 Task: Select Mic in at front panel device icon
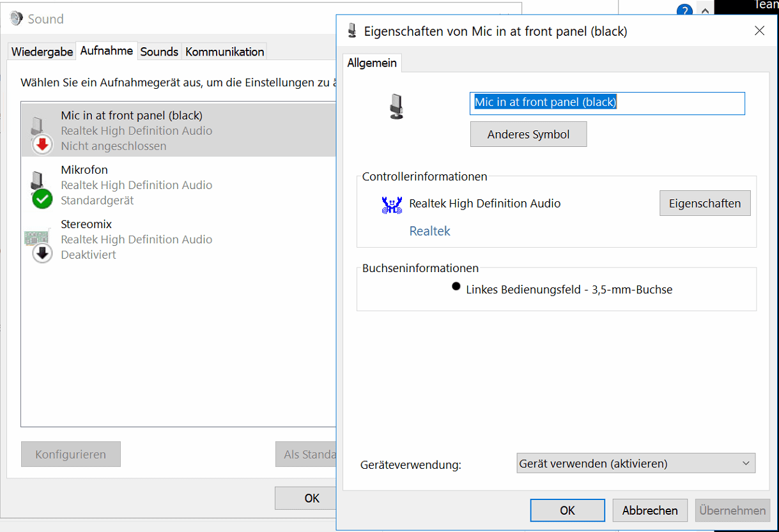pyautogui.click(x=40, y=133)
